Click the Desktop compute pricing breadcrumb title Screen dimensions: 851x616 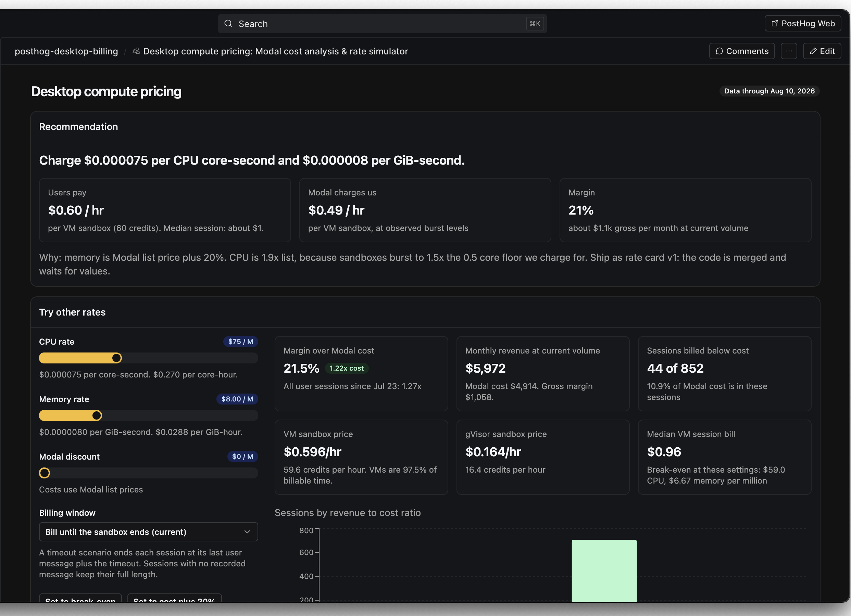point(275,51)
